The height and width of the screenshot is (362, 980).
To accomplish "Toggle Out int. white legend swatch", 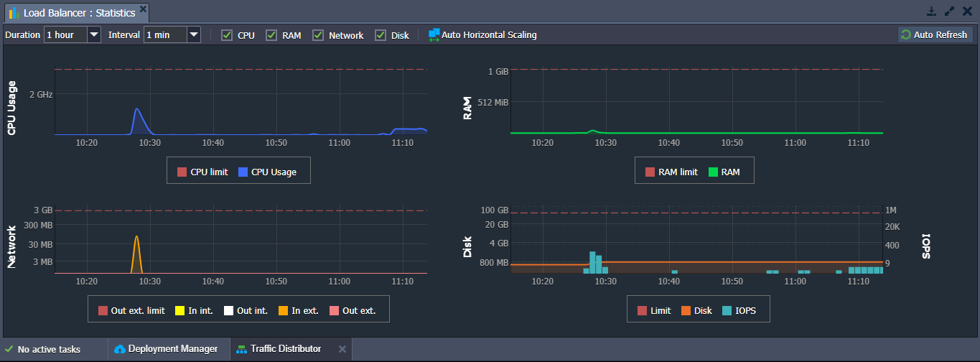I will point(229,310).
